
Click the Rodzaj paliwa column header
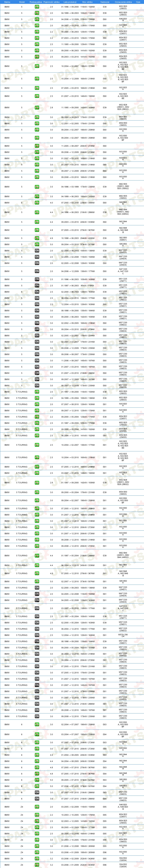tap(36, 2)
